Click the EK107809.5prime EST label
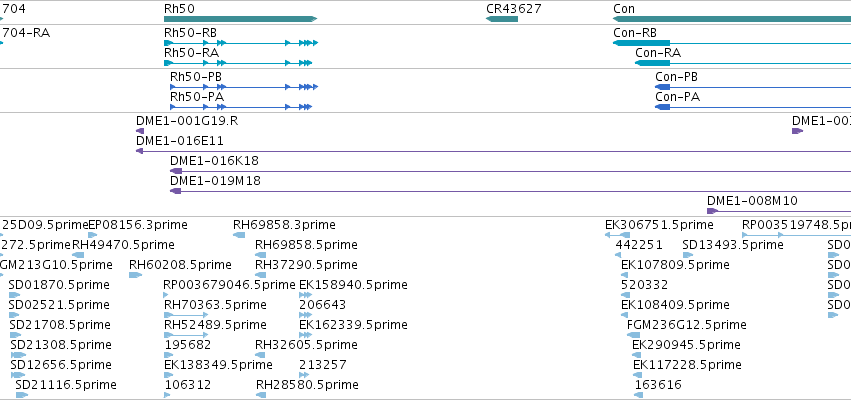 coord(675,265)
